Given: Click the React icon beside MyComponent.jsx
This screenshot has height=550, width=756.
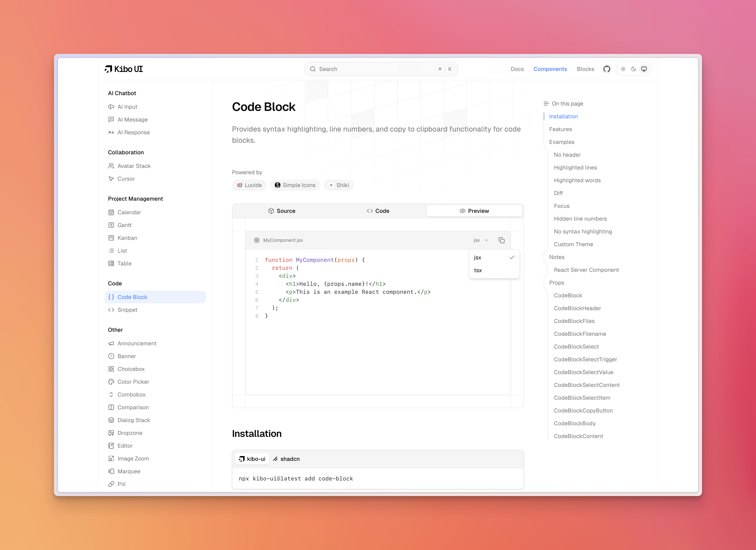Looking at the screenshot, I should pos(257,240).
